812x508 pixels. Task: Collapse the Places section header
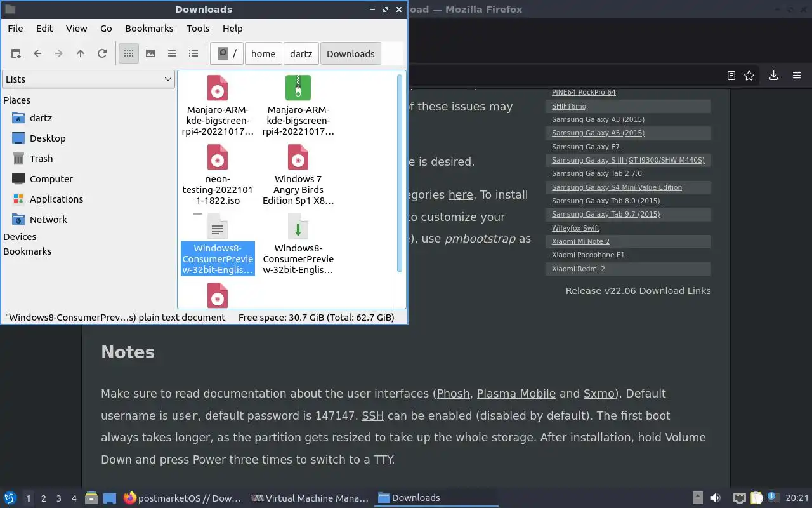click(16, 100)
